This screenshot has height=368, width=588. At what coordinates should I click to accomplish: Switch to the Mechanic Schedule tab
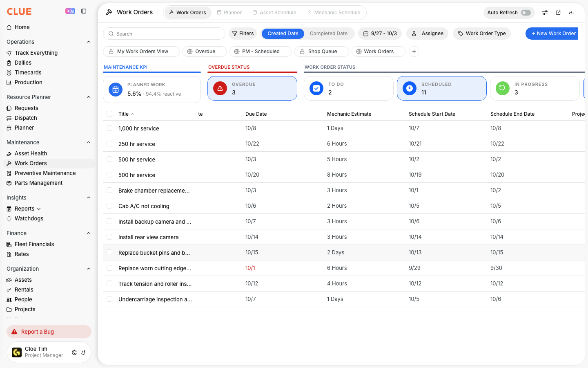point(334,13)
